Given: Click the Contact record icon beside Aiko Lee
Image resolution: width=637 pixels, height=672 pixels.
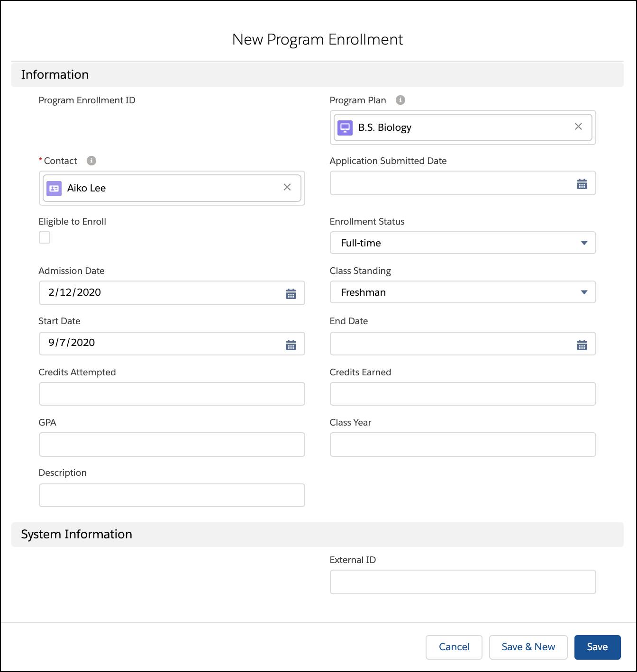Looking at the screenshot, I should click(x=54, y=188).
